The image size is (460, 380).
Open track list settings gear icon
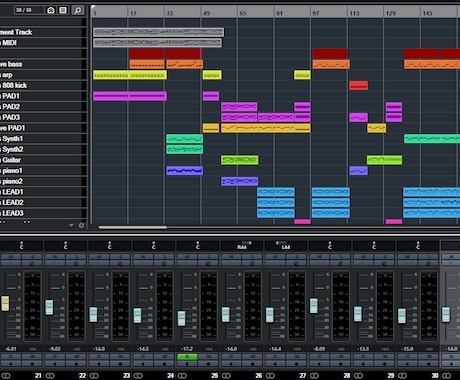click(81, 225)
